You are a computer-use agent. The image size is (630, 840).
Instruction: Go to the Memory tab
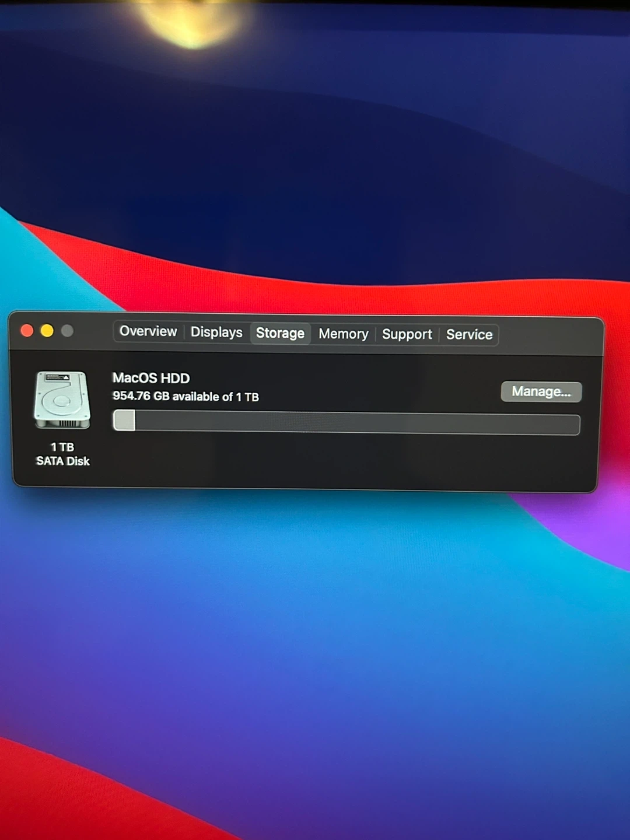pos(343,334)
